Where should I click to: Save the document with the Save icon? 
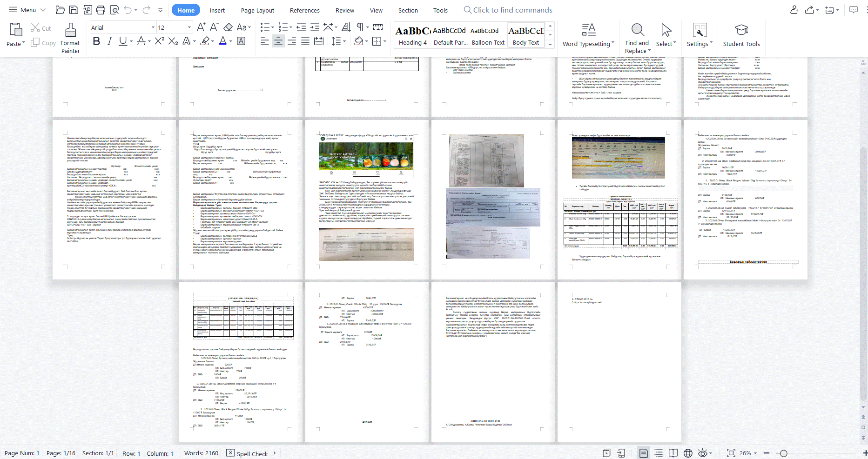coord(74,10)
